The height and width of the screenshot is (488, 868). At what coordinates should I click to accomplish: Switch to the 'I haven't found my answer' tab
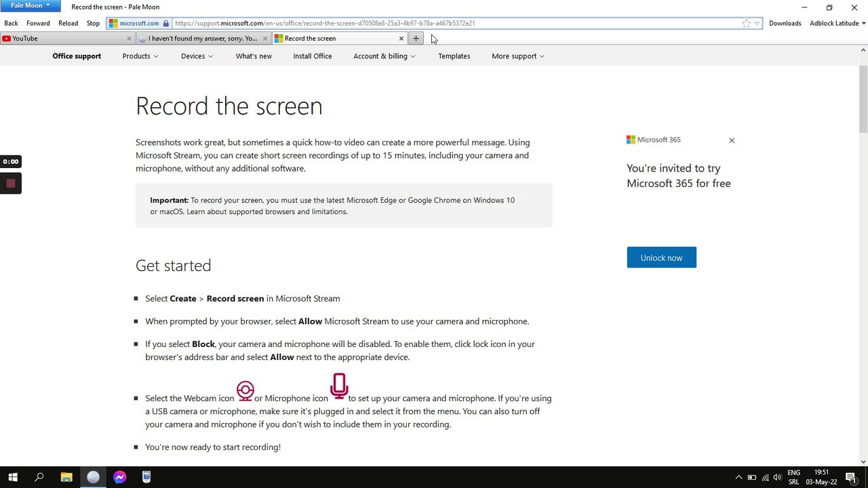[x=202, y=39]
